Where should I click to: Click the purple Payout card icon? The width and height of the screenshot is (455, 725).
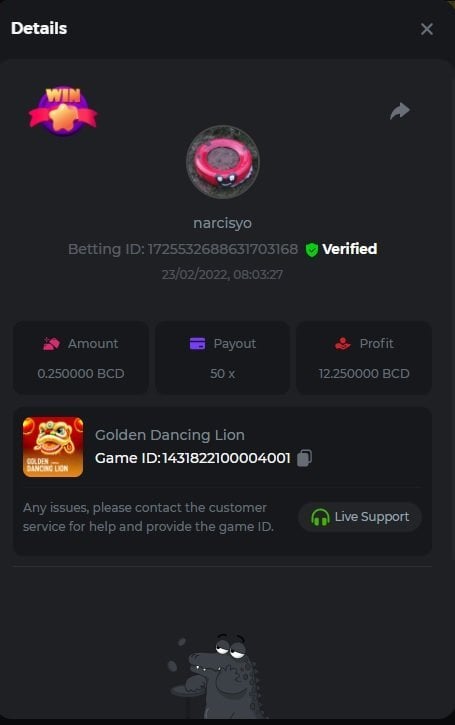[x=197, y=344]
